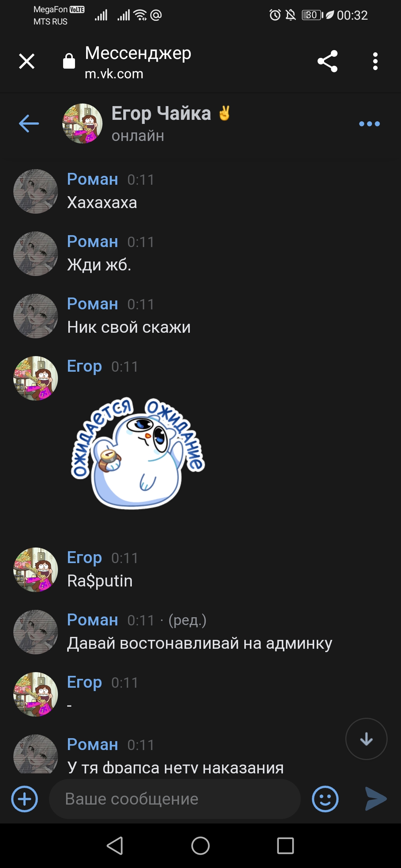Viewport: 401px width, 868px height.
Task: Tap the "Ожидается ожидание" sticker
Action: pos(138,453)
